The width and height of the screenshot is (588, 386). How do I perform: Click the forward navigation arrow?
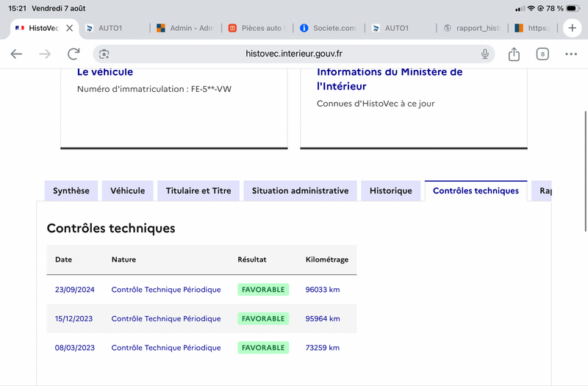[45, 54]
